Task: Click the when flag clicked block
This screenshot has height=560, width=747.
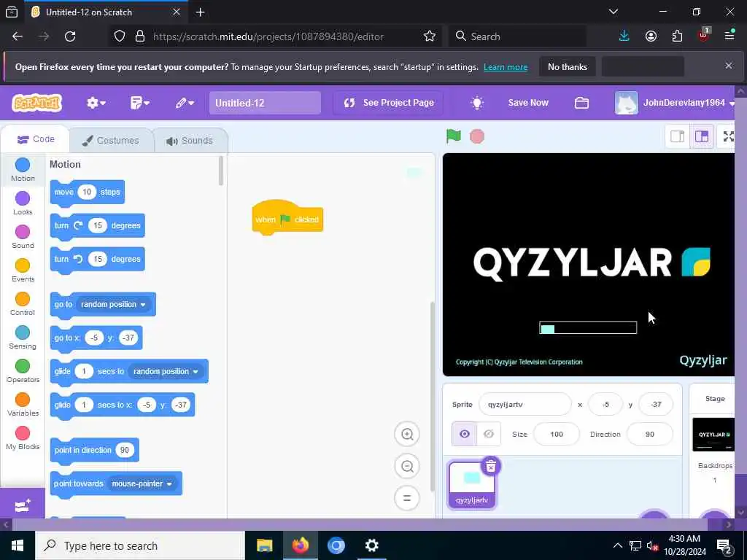Action: [287, 218]
